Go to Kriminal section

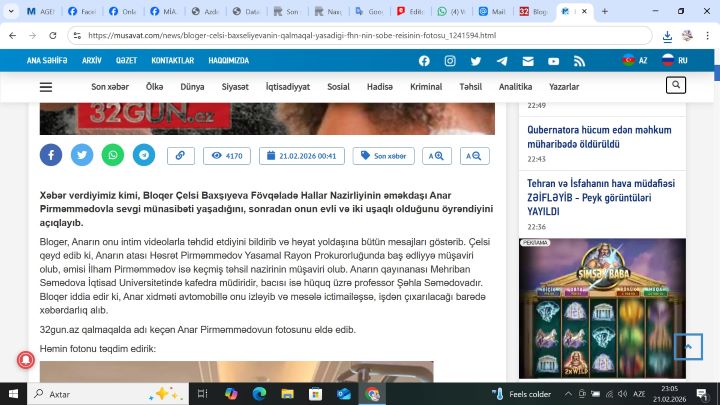[x=426, y=87]
